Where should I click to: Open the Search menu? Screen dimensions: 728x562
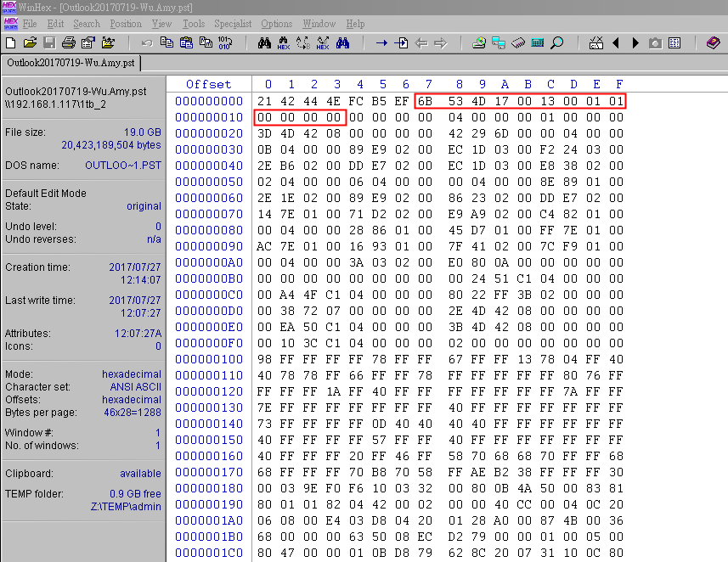pos(87,24)
